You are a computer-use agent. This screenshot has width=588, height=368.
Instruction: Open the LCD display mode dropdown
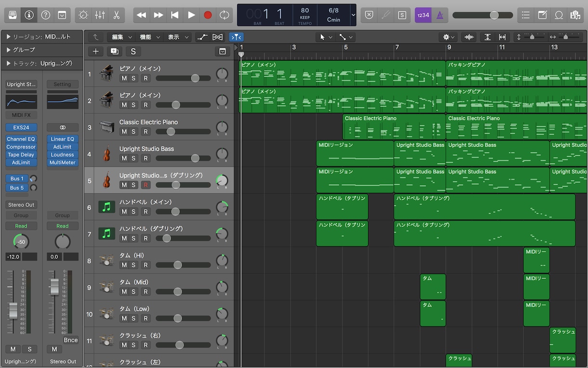coord(353,15)
